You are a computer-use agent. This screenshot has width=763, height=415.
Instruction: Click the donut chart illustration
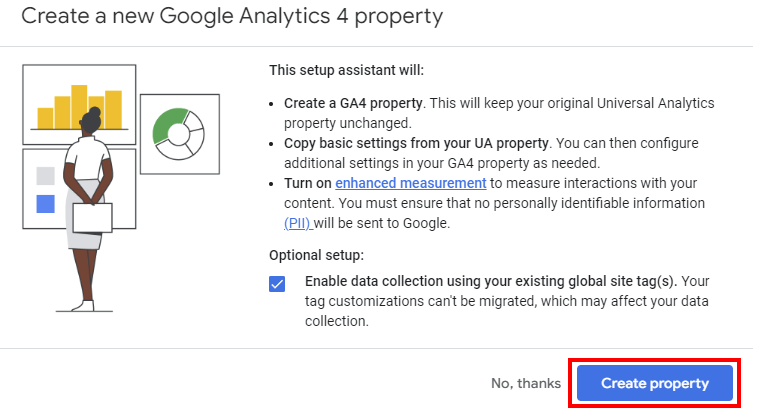(180, 134)
